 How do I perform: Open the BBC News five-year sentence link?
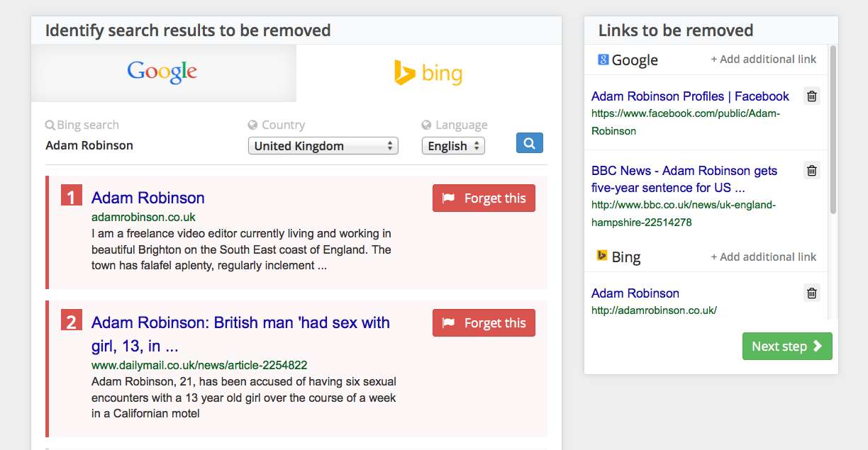pyautogui.click(x=684, y=179)
